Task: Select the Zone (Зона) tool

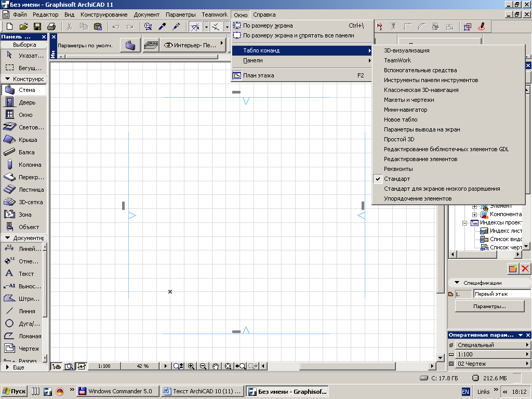Action: point(24,215)
